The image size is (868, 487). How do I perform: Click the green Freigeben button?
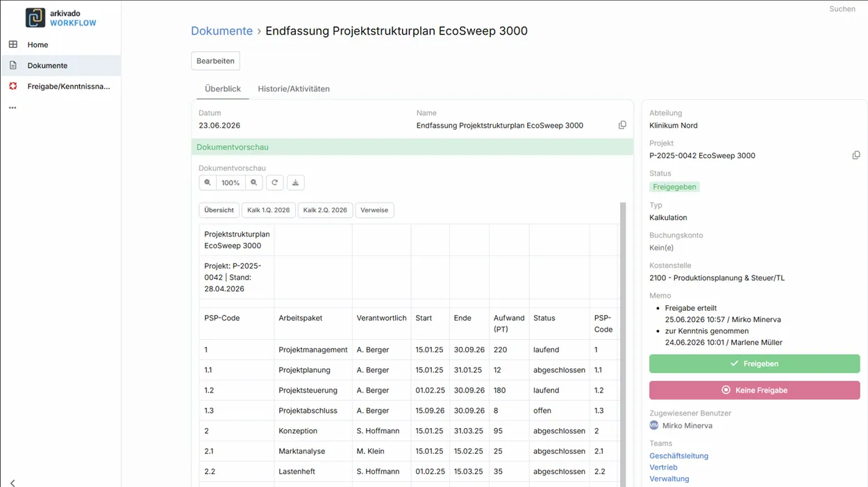click(754, 364)
